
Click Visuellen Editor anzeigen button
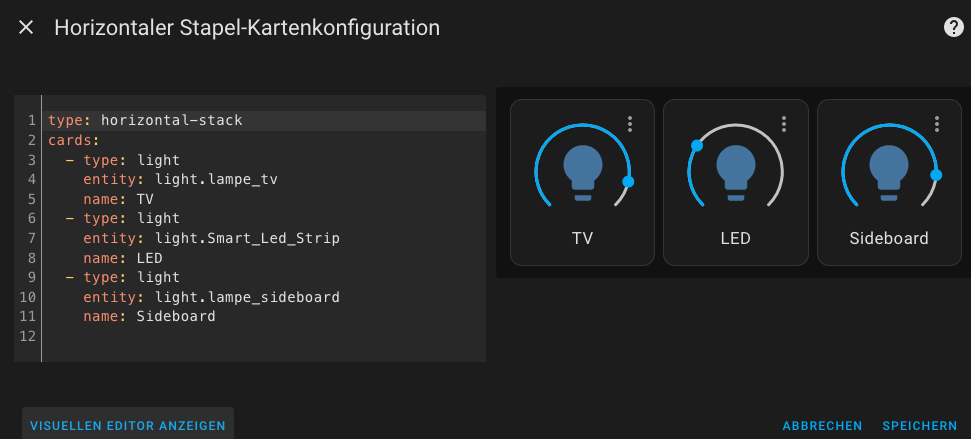click(x=128, y=425)
